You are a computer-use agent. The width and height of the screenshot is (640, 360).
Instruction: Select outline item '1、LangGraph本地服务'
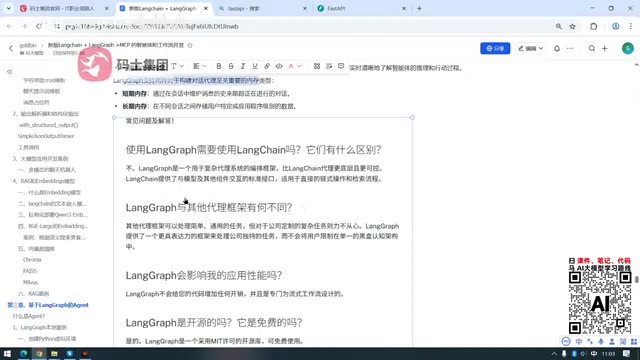[40, 327]
